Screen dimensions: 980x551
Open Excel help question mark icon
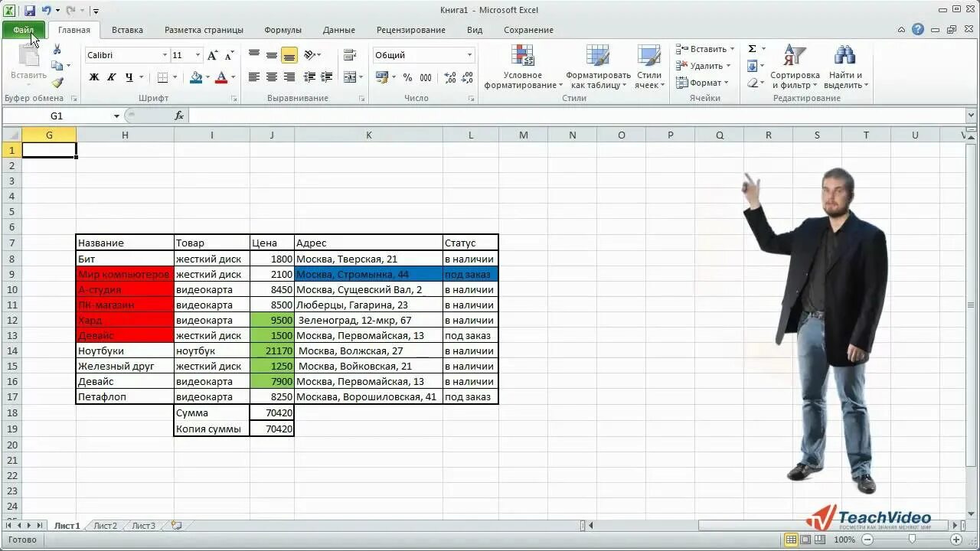(918, 30)
